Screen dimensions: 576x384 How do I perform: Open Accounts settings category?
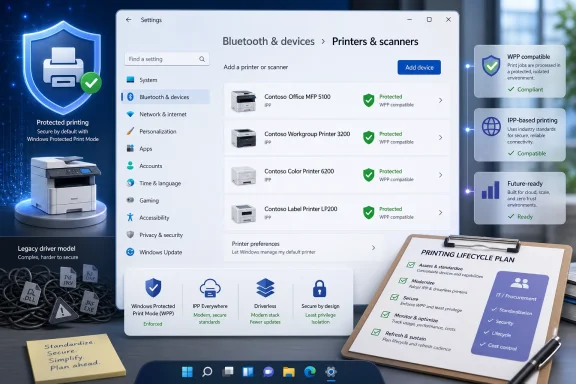tap(166, 166)
